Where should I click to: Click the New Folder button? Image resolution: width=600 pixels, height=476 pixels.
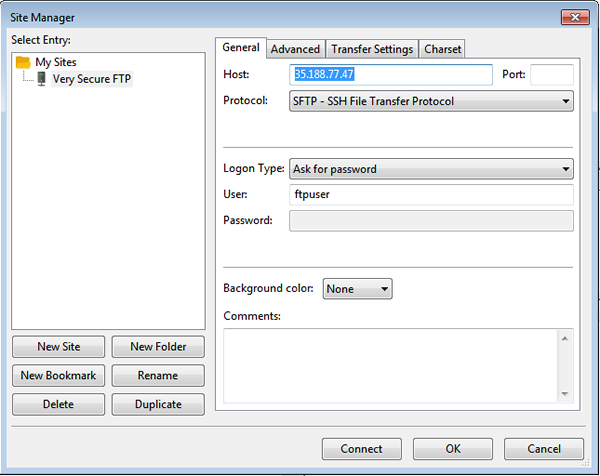point(157,347)
